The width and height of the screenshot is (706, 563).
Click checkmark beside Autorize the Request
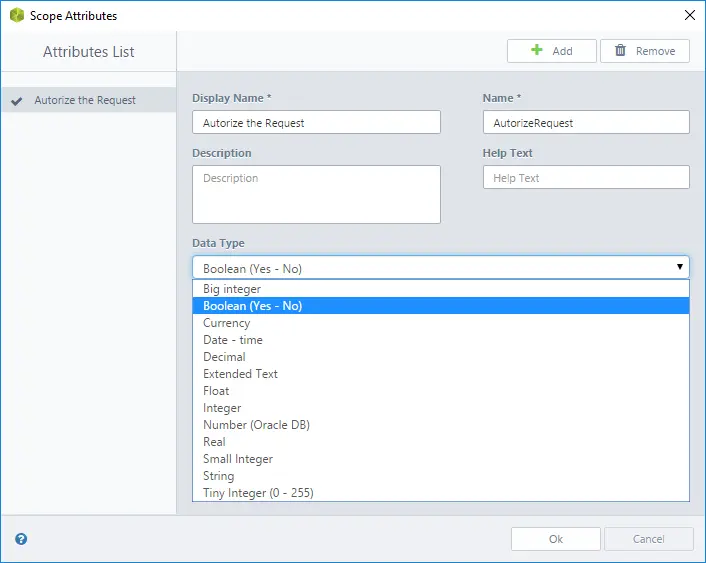pyautogui.click(x=17, y=101)
